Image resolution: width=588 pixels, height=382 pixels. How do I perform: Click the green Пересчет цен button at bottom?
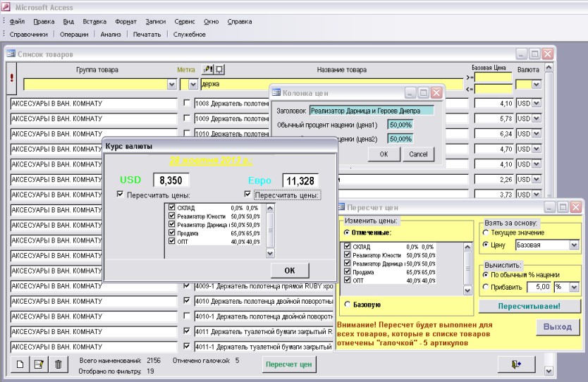(x=289, y=364)
